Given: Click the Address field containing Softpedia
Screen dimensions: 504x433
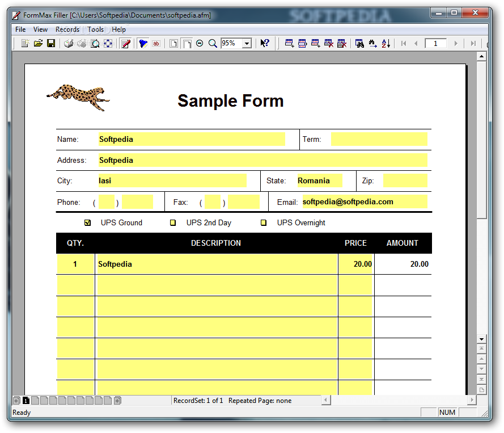Looking at the screenshot, I should 263,160.
